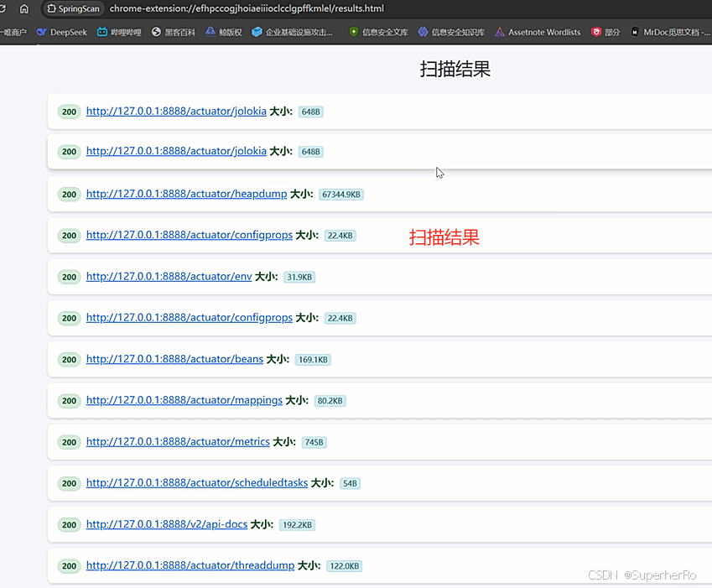Viewport: 712px width, 588px height.
Task: Click the 169.1KB size badge
Action: click(313, 360)
